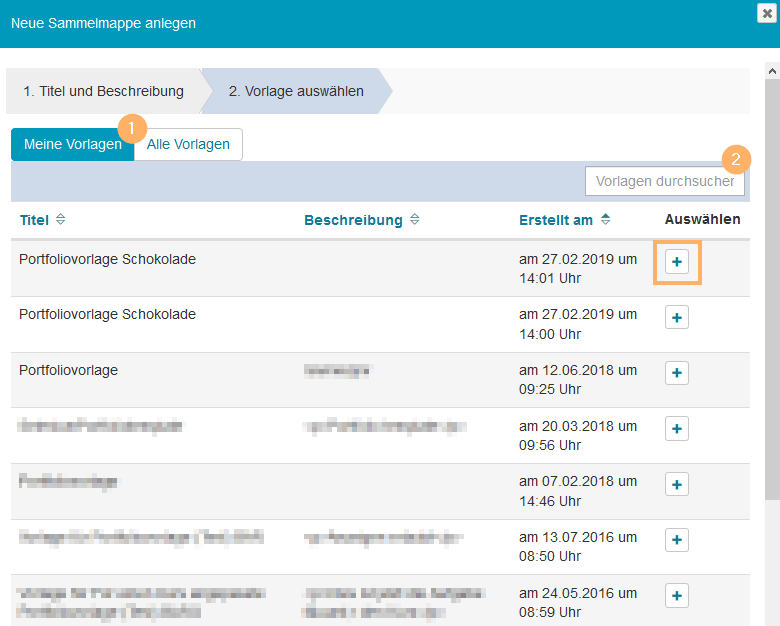Select template Portfoliovorlage Schokolade created 14:00
The height and width of the screenshot is (626, 780).
click(x=677, y=317)
